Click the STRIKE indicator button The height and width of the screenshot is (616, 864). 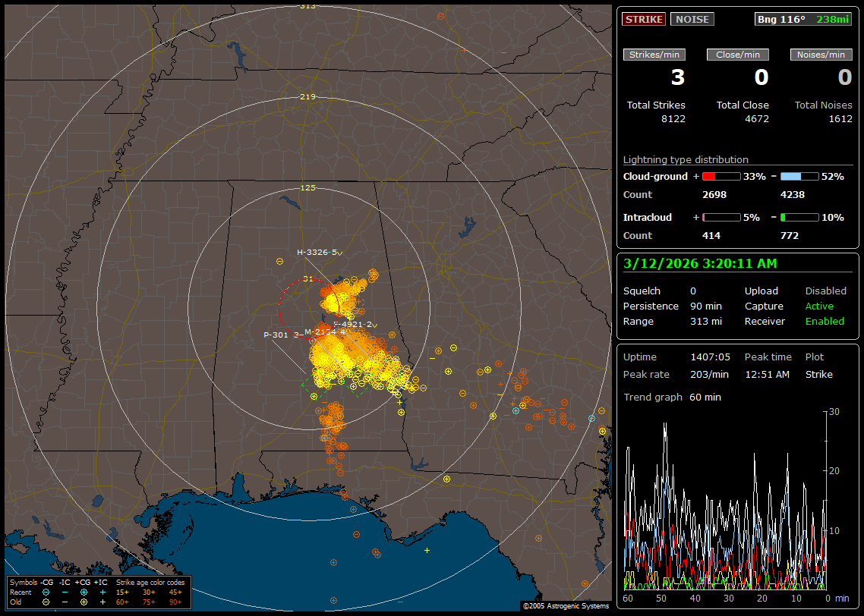point(644,19)
